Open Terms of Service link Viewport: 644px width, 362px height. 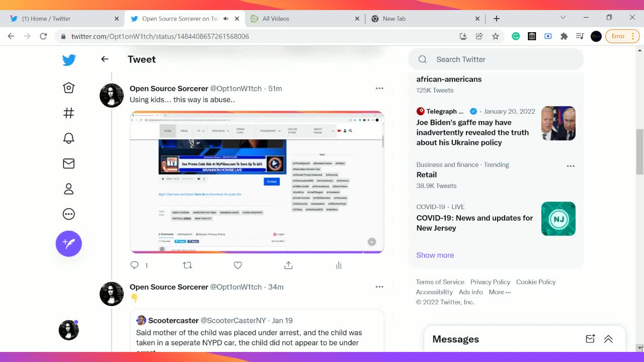tap(440, 282)
